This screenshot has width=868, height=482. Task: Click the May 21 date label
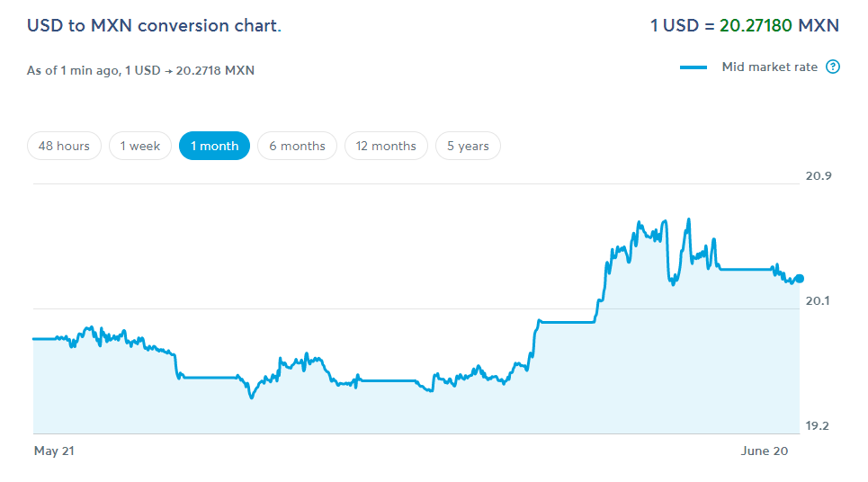point(54,451)
